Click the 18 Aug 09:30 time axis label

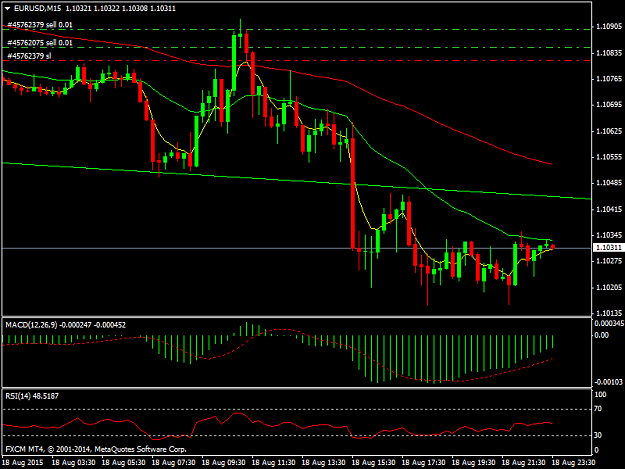[x=224, y=462]
